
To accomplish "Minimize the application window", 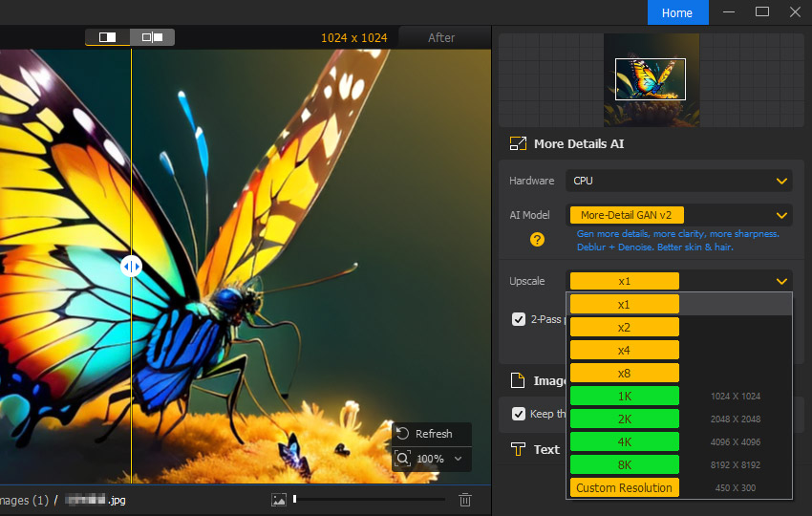I will point(729,11).
